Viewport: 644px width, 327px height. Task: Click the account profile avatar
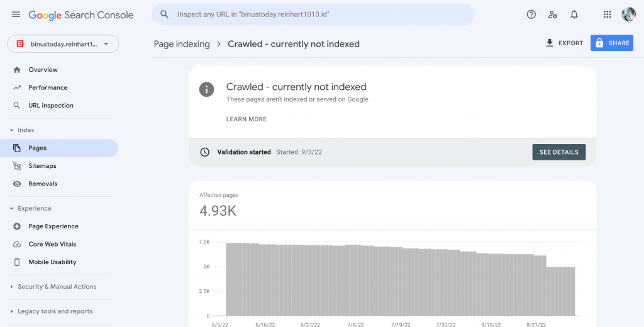(628, 14)
